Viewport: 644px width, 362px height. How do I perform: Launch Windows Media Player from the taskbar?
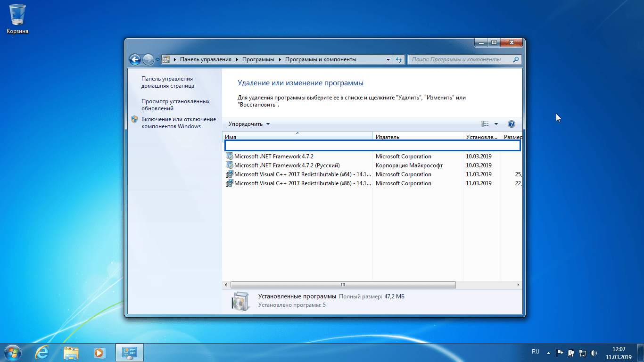point(99,352)
